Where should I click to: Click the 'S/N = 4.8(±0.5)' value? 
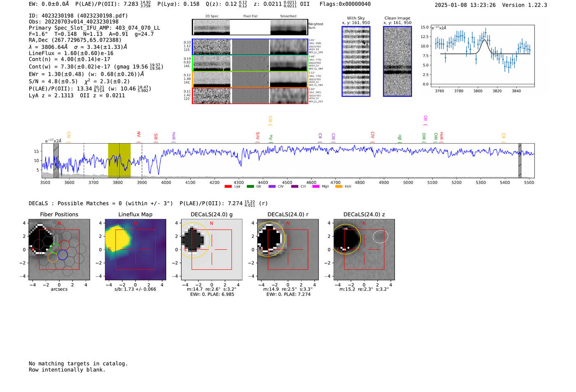(53, 81)
